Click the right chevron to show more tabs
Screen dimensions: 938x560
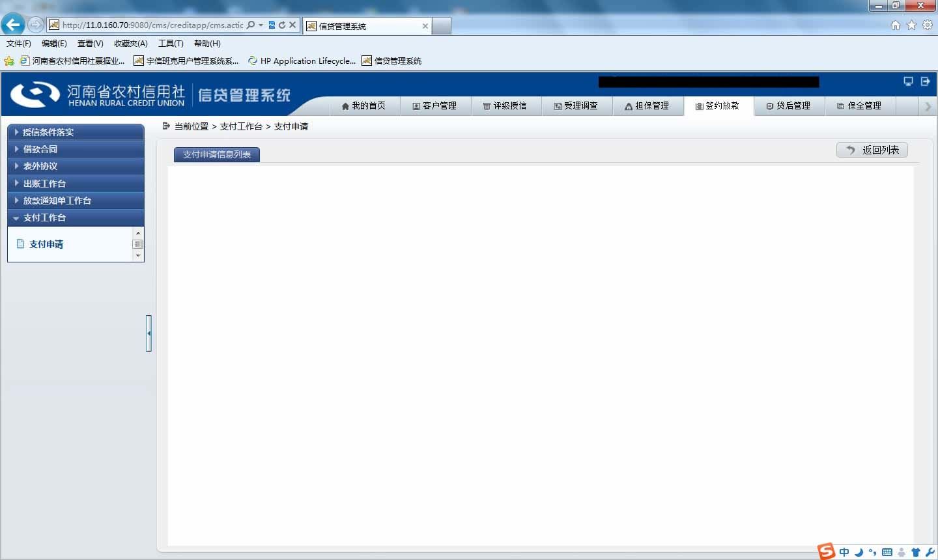tap(928, 106)
